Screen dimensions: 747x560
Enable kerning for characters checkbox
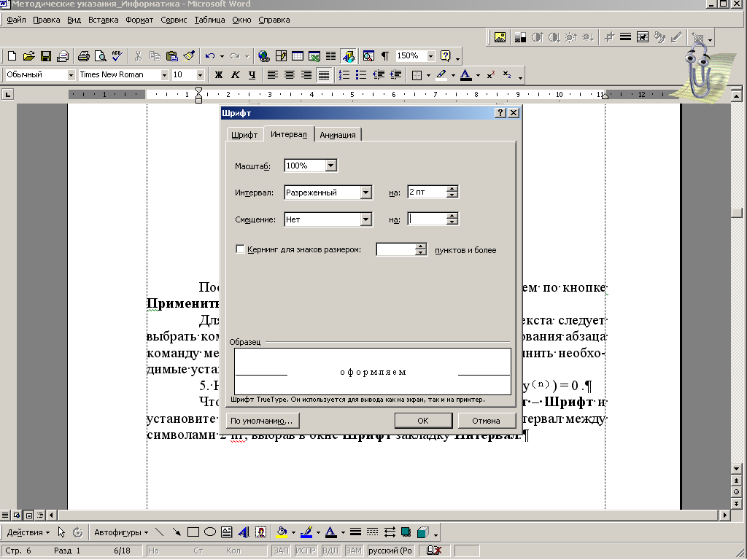point(240,249)
